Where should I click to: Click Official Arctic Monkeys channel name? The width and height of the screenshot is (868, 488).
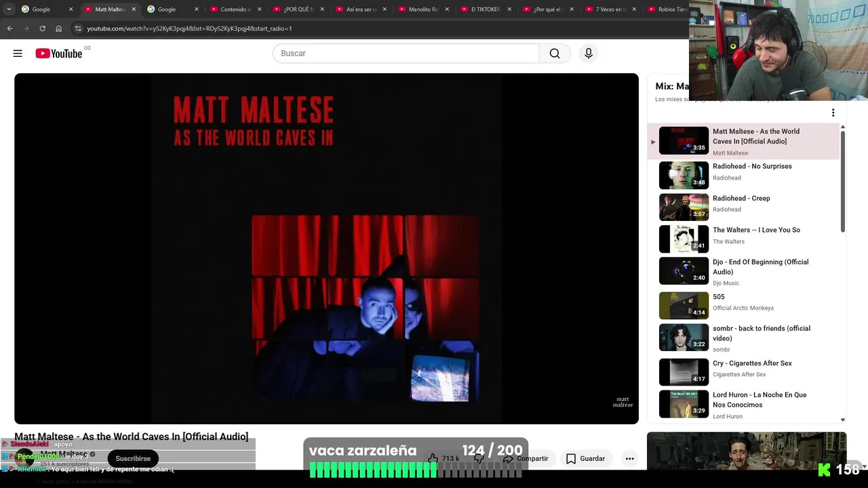743,308
